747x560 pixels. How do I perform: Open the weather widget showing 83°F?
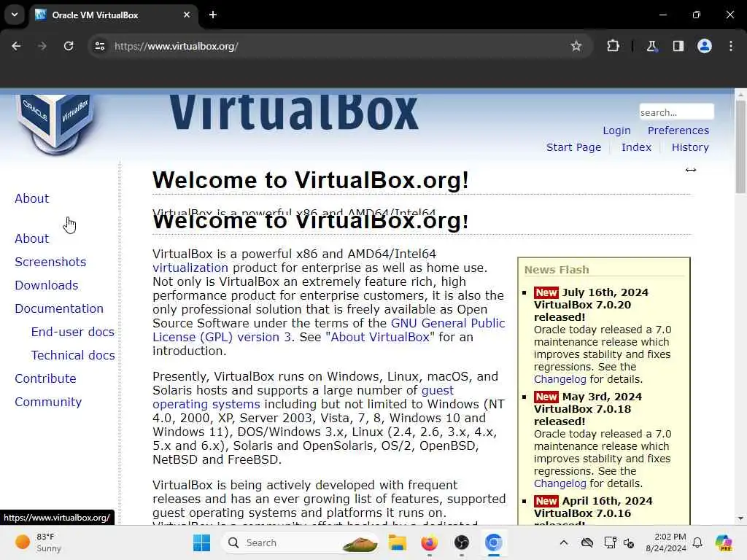[38, 542]
